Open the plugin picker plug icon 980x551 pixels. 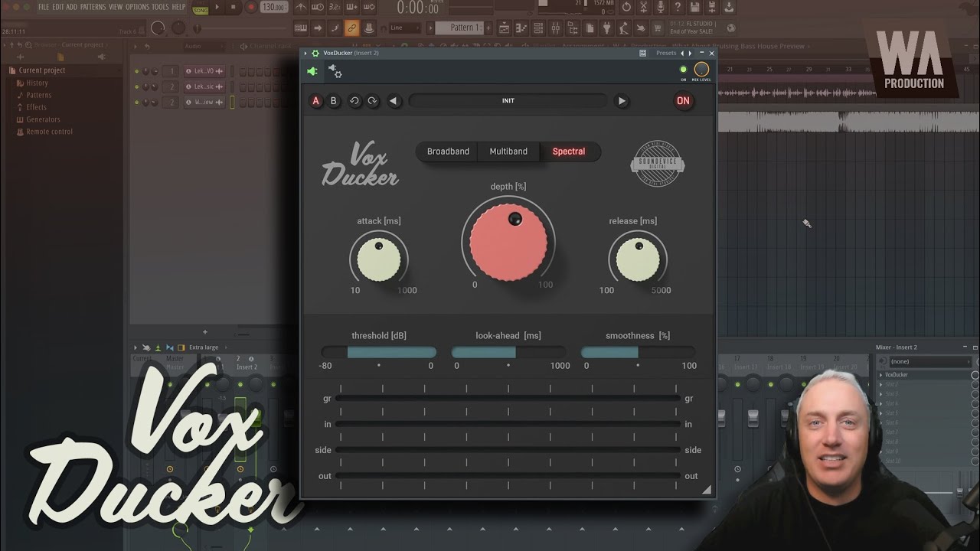point(606,28)
